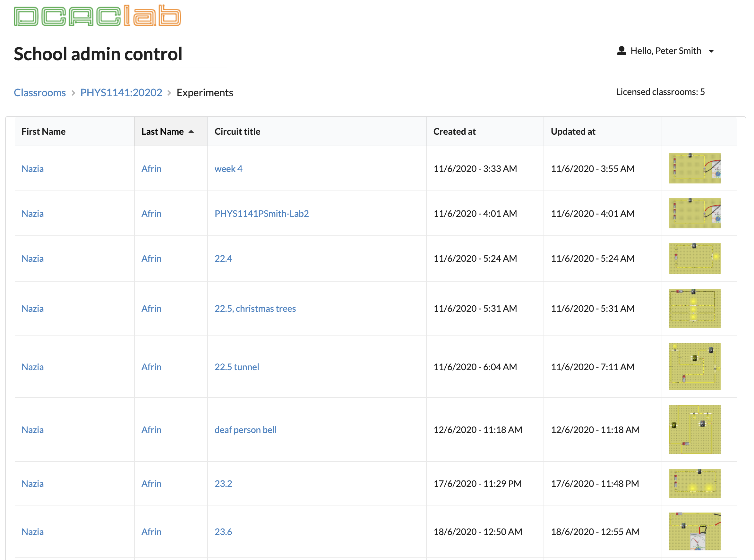Open the 22.5 tunnel circuit thumbnail
The image size is (754, 560).
click(694, 367)
